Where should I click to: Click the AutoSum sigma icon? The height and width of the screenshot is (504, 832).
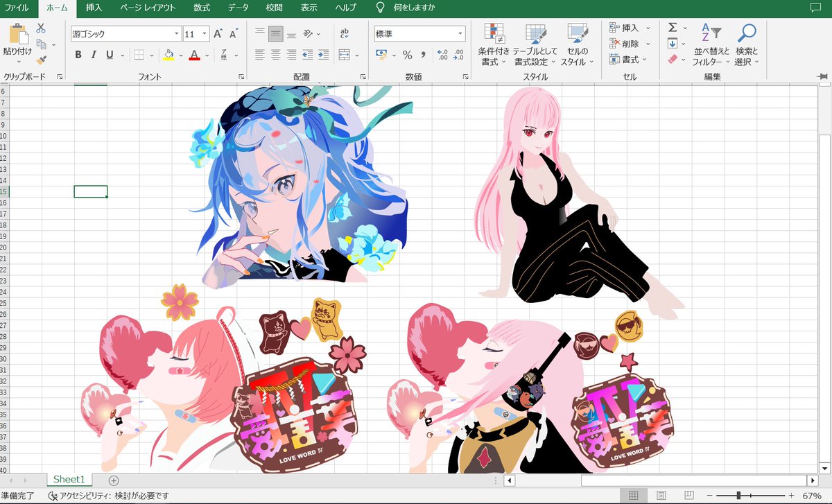tap(673, 28)
